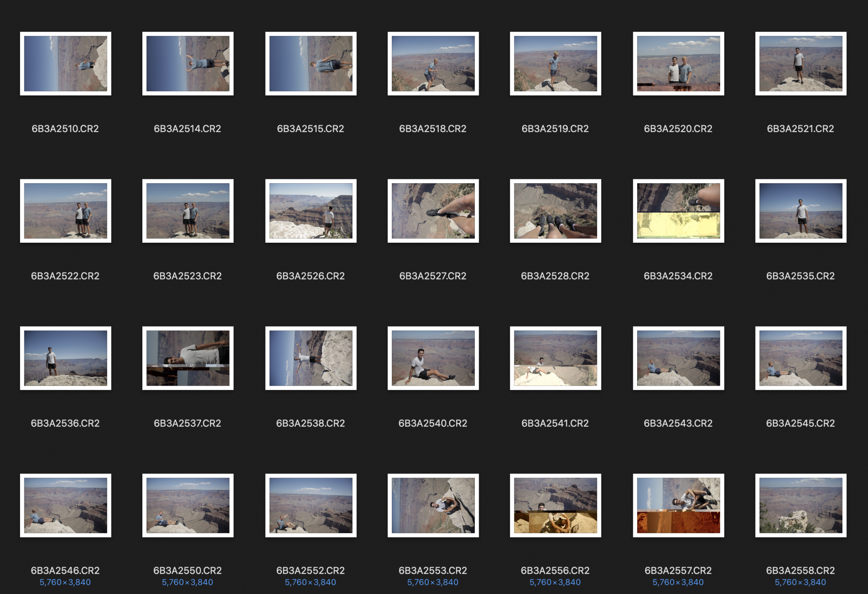The image size is (868, 594).
Task: Select file name label 6B3A2514.CR2
Action: [x=187, y=129]
